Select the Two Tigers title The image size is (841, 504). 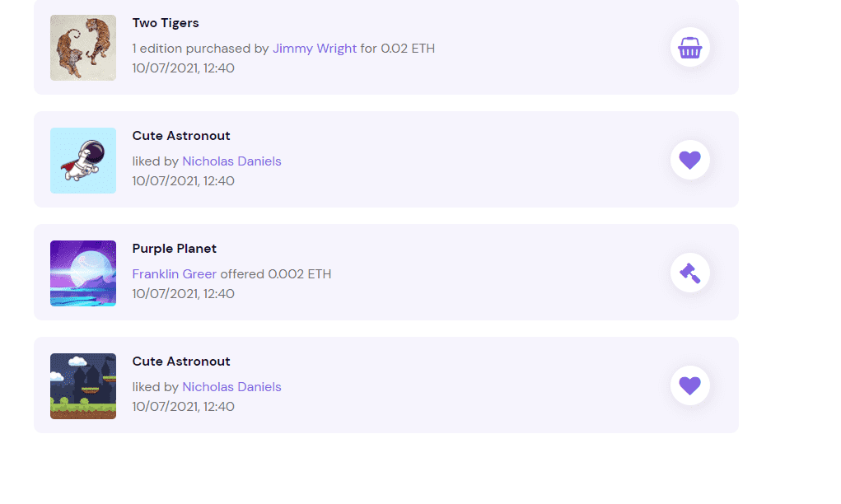pyautogui.click(x=166, y=23)
